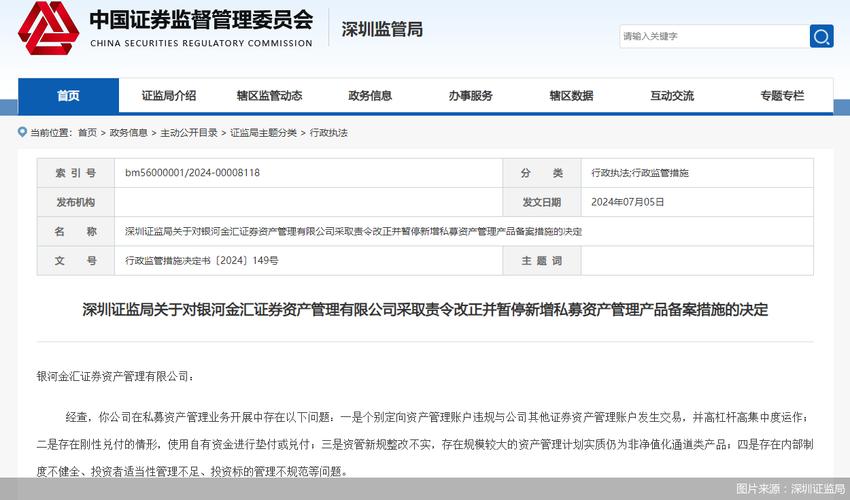Click the 名称 row title text in table

coord(353,232)
